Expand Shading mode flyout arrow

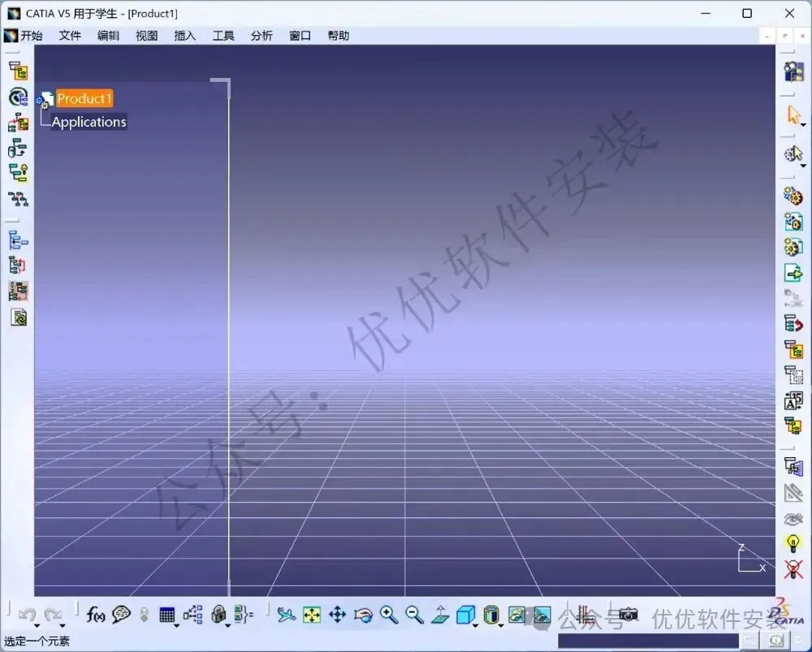coord(501,626)
